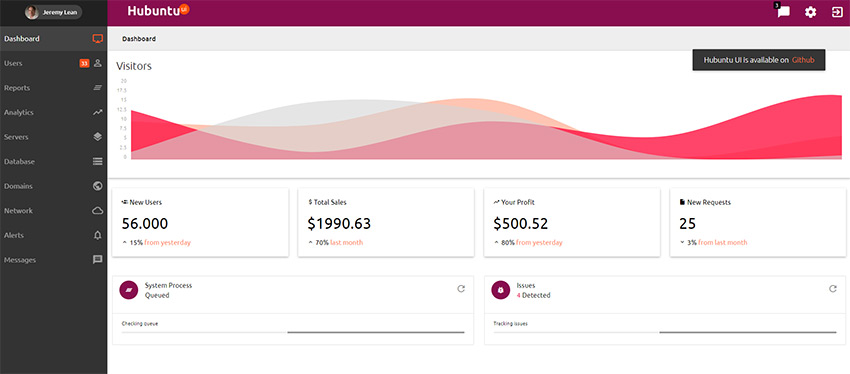850x374 pixels.
Task: Click "70% last month" text
Action: point(339,243)
